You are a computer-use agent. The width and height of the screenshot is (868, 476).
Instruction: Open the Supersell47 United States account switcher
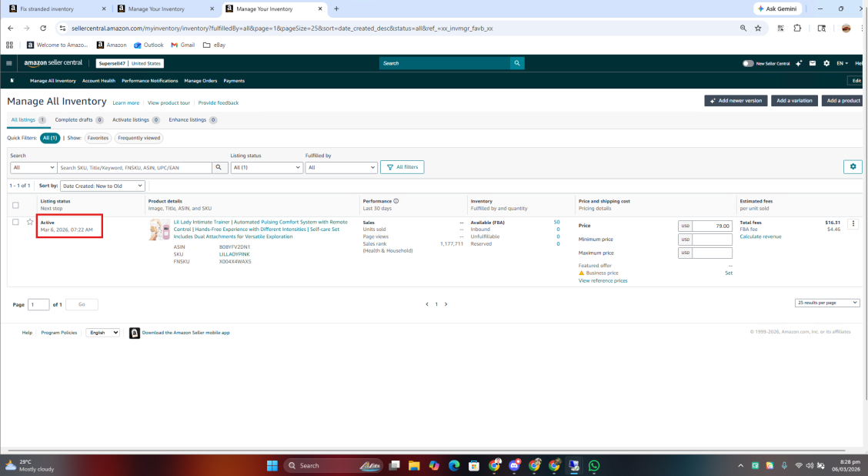click(x=129, y=63)
